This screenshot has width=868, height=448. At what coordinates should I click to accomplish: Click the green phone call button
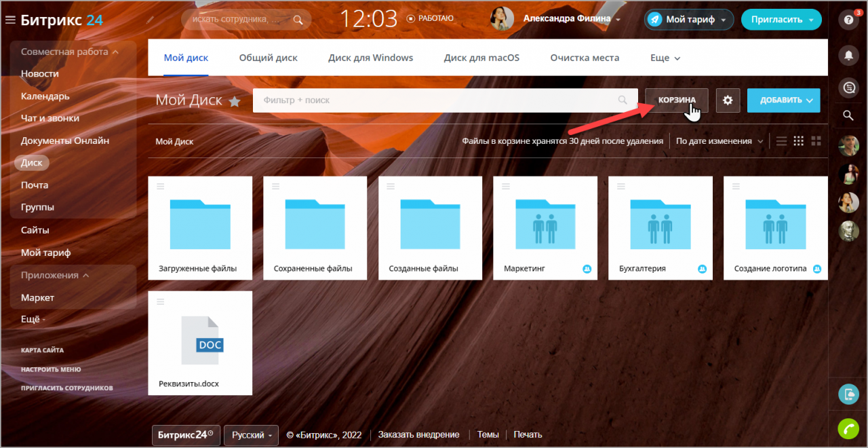pos(848,428)
